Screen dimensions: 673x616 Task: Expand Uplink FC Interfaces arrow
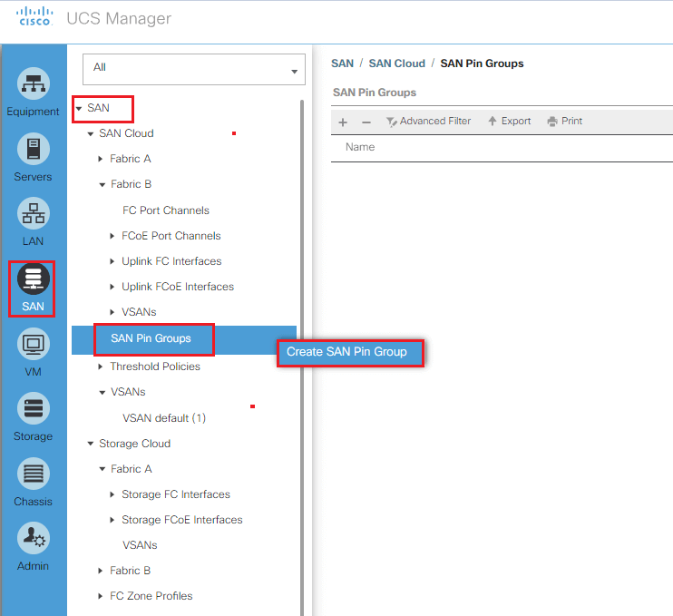[112, 261]
